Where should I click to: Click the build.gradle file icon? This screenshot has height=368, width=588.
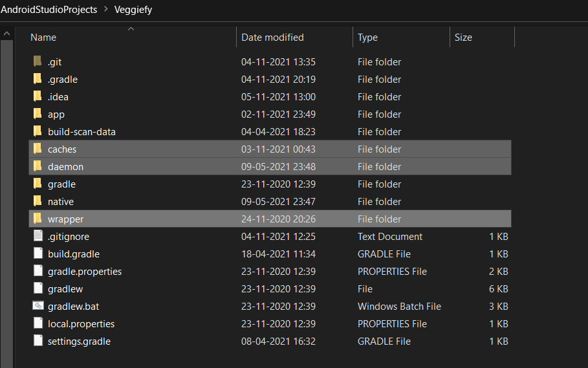click(x=38, y=254)
